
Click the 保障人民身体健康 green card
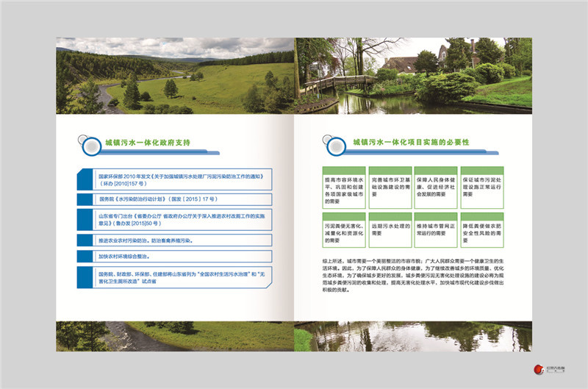click(436, 188)
